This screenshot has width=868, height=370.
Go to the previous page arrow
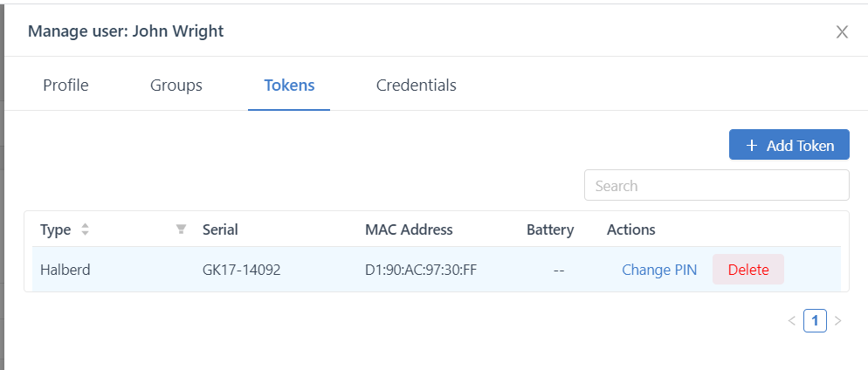point(791,321)
